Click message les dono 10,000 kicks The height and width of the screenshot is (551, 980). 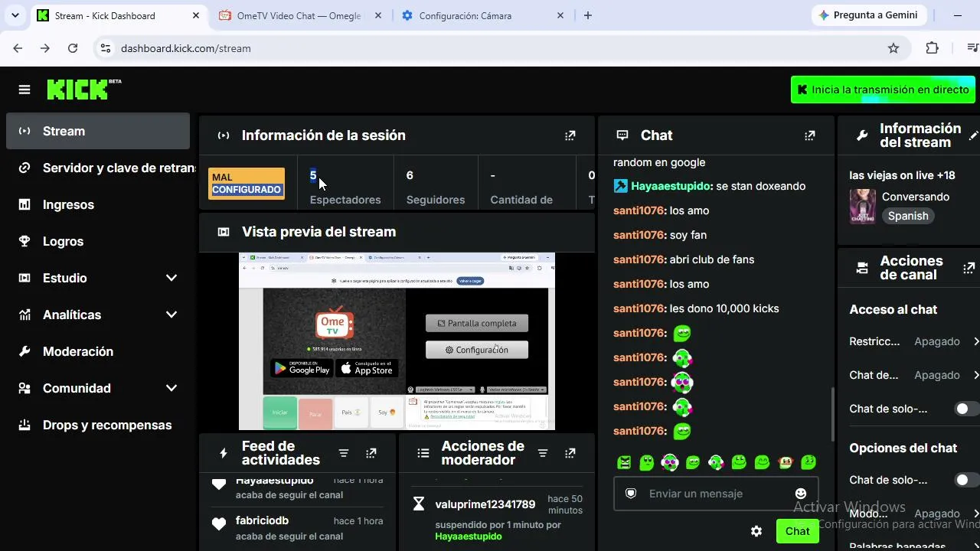click(724, 308)
